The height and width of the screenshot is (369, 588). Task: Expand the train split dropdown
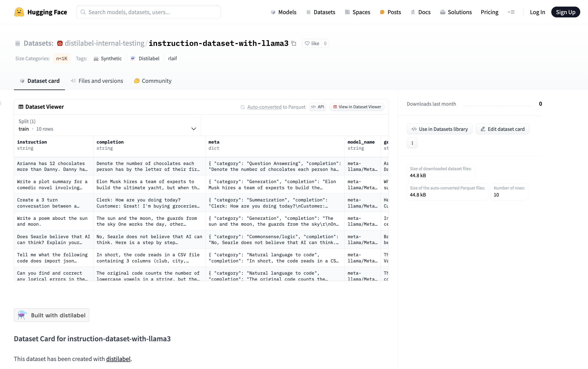point(107,125)
